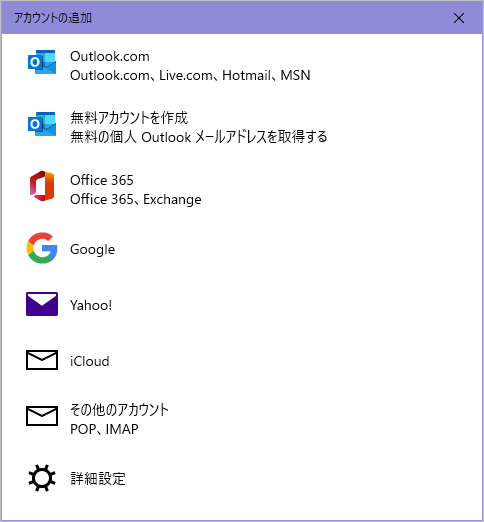
Task: Click the Office 365 logo icon
Action: click(x=42, y=186)
